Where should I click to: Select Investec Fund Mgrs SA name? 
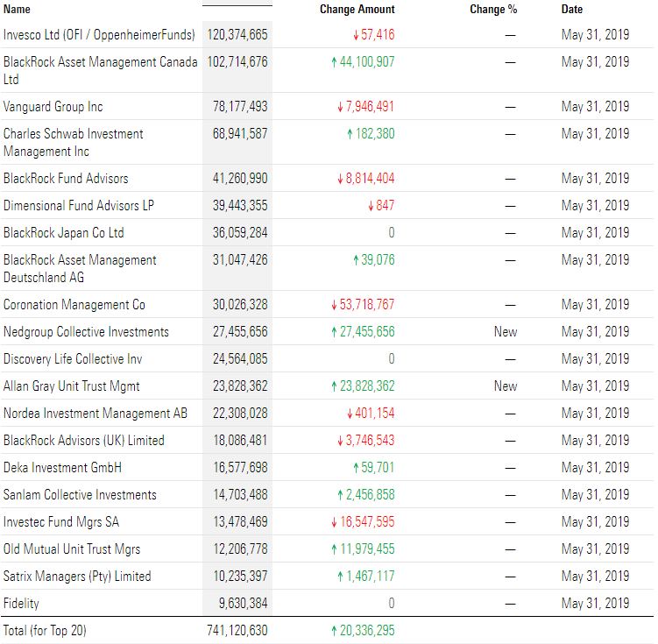[x=61, y=522]
